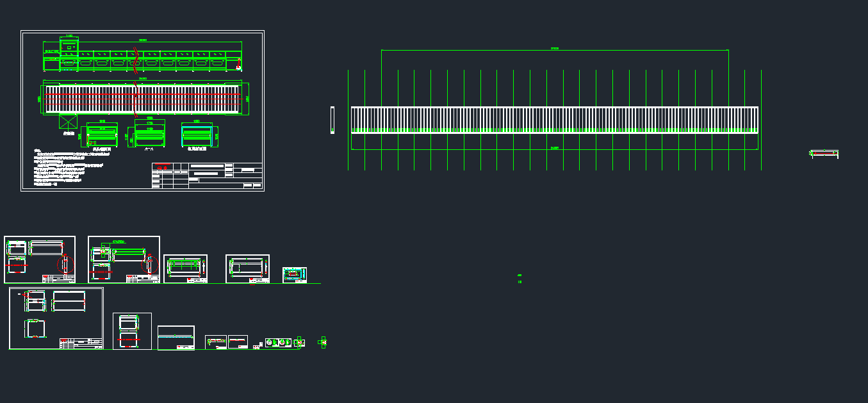Click the red break line in the conveyor elevation view
This screenshot has height=403, width=868.
point(136,59)
